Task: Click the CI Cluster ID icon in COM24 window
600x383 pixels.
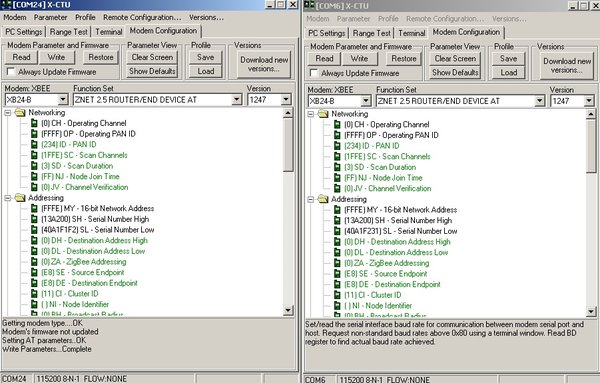Action: (x=34, y=294)
